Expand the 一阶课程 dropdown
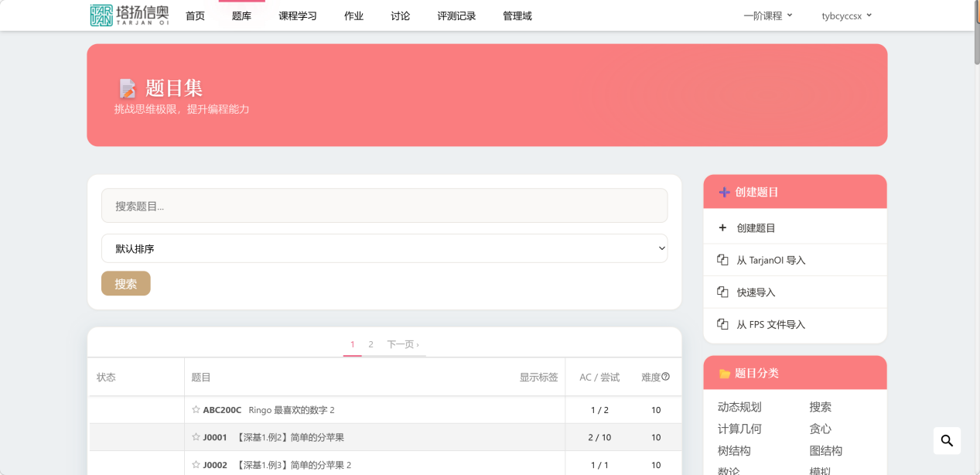 click(767, 15)
